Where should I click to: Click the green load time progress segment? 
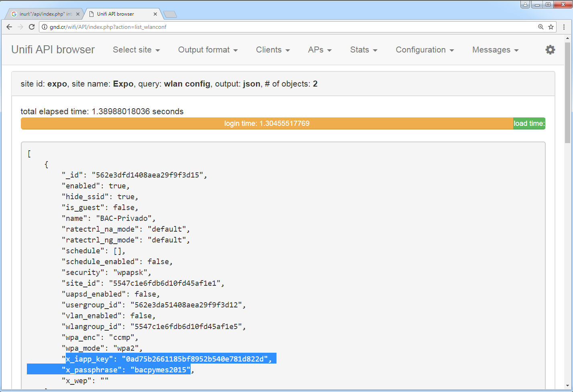(x=529, y=123)
